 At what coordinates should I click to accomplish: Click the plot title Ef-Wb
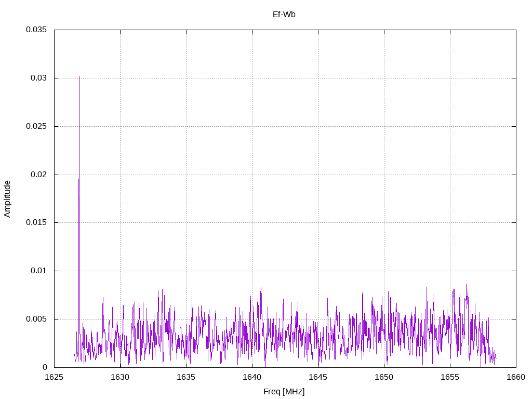(x=284, y=14)
